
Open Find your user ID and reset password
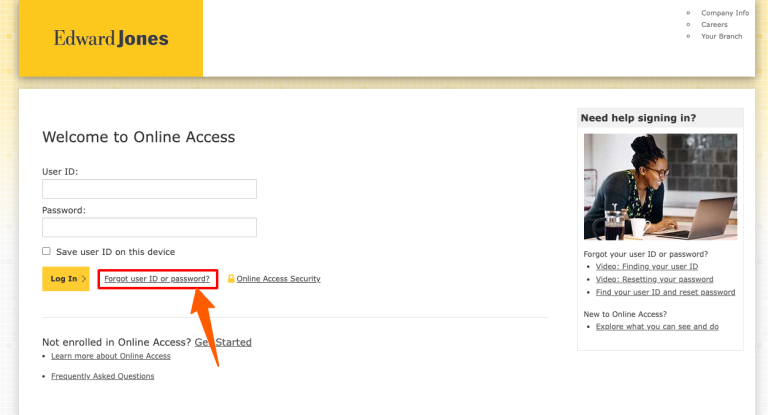pyautogui.click(x=665, y=292)
